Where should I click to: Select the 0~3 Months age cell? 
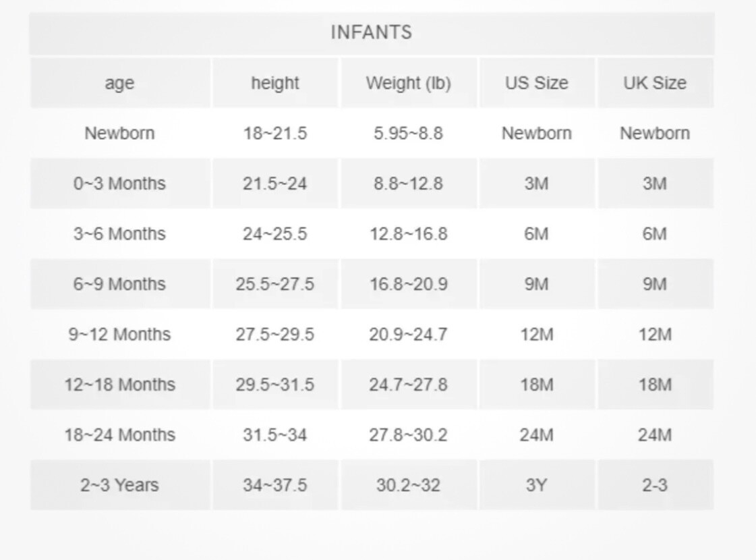[119, 184]
